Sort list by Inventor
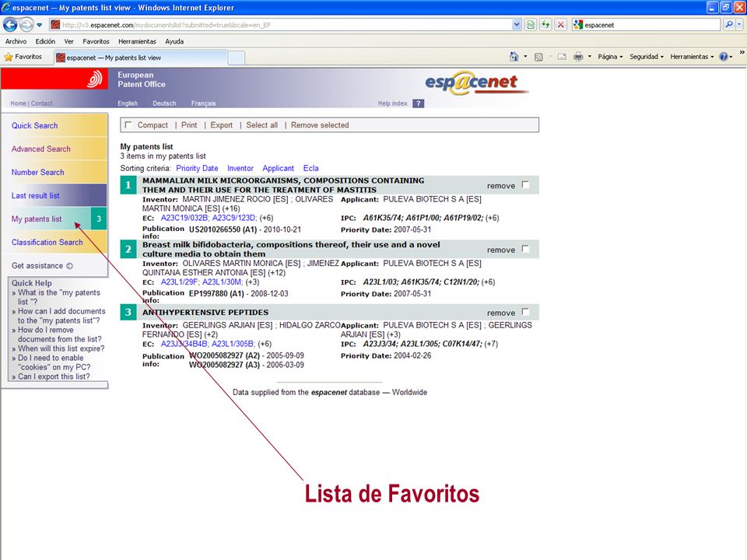 tap(240, 168)
